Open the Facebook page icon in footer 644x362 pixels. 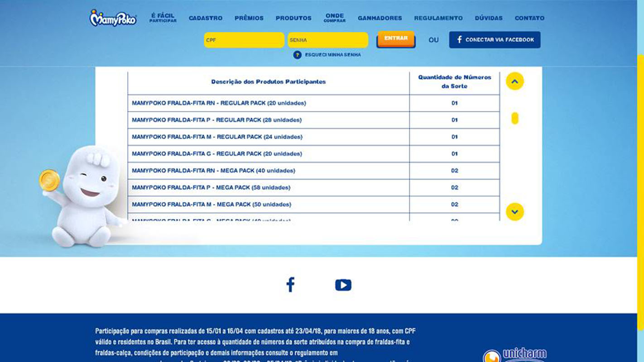point(290,285)
